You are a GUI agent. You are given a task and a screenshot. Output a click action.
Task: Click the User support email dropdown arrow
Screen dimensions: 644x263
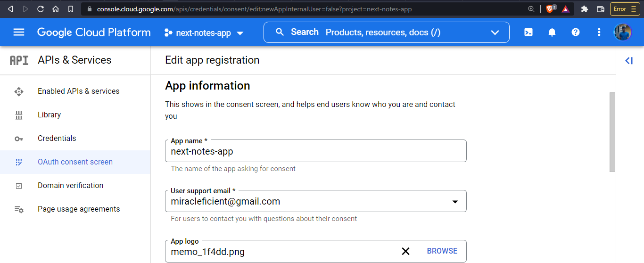pos(455,202)
